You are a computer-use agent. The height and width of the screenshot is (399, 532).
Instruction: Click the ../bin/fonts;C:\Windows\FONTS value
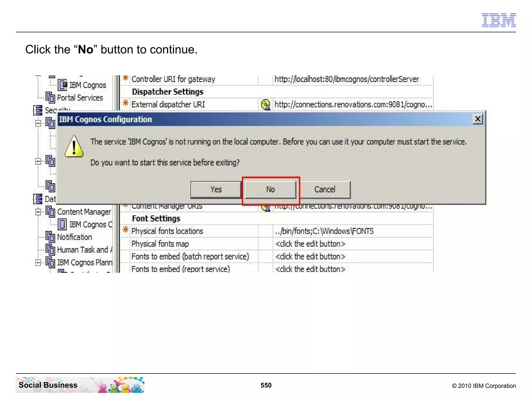(x=324, y=231)
